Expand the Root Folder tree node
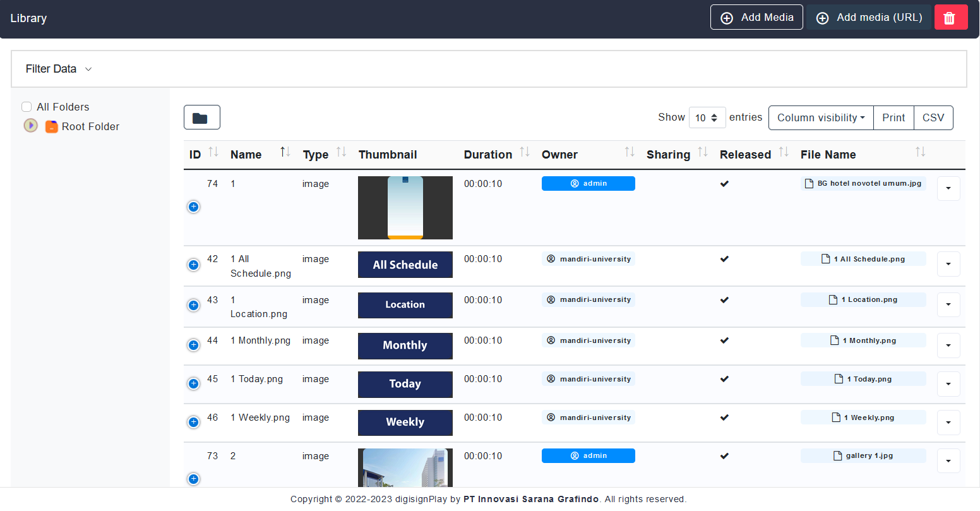The height and width of the screenshot is (511, 980). [30, 126]
